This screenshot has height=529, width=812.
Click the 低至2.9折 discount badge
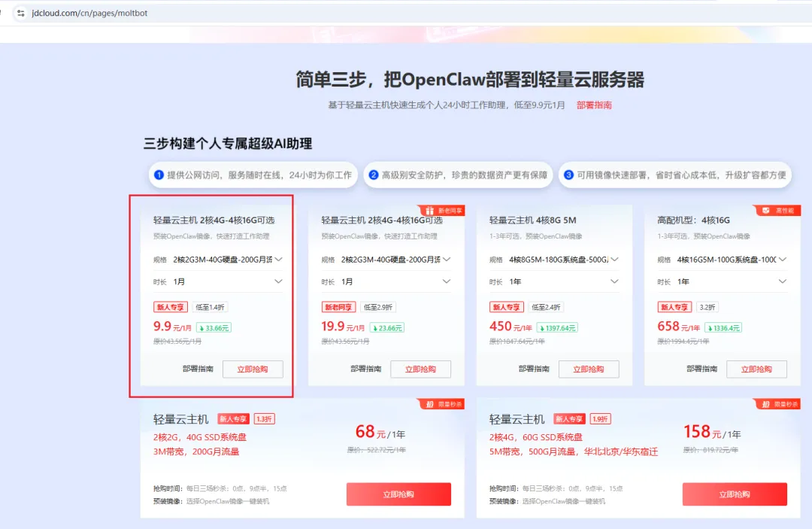(x=378, y=307)
